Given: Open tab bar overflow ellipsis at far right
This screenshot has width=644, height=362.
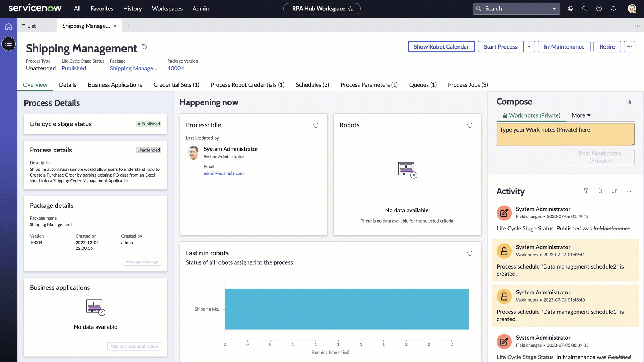Looking at the screenshot, I should coord(638,26).
